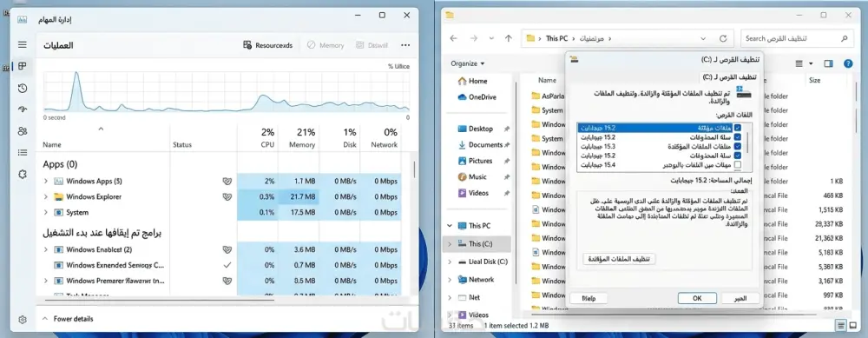Expand the Windows Premarer process row
868x338 pixels.
click(x=46, y=281)
